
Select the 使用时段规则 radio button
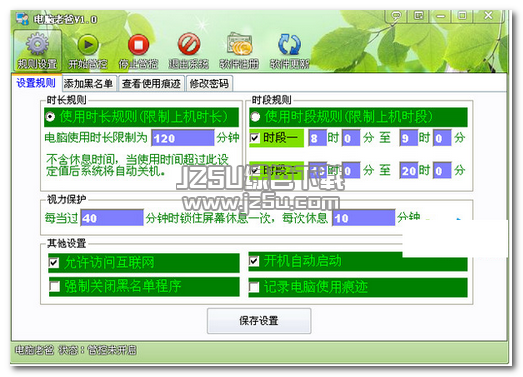pyautogui.click(x=255, y=117)
